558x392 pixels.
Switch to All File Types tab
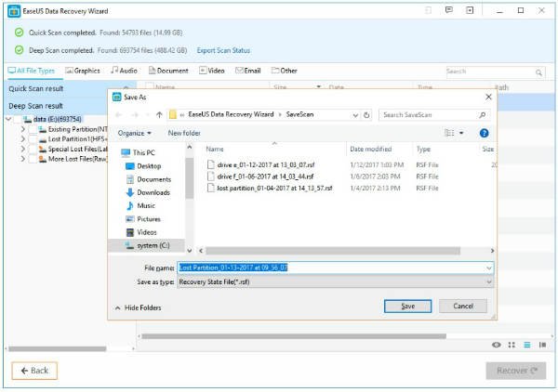coord(32,71)
